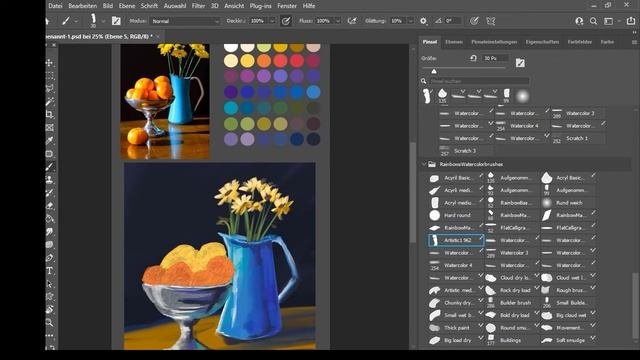Pick the light blue swatch on canvas palette
640x360 pixels.
point(313,92)
